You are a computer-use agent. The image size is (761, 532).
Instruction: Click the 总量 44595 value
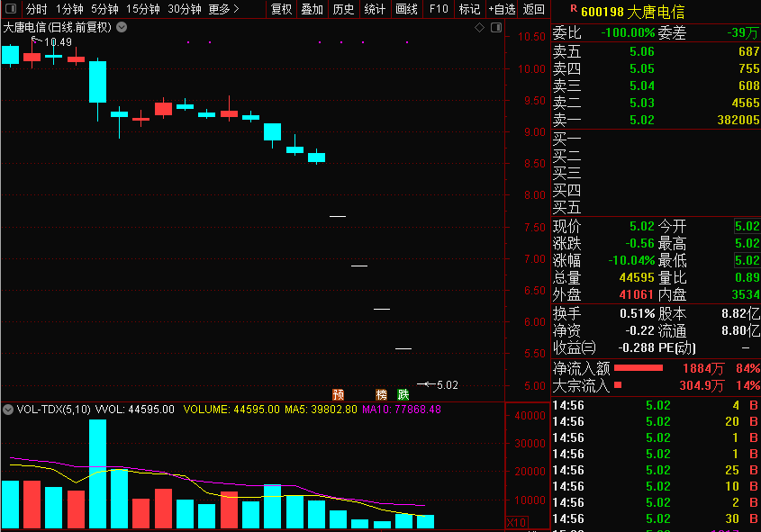click(637, 277)
